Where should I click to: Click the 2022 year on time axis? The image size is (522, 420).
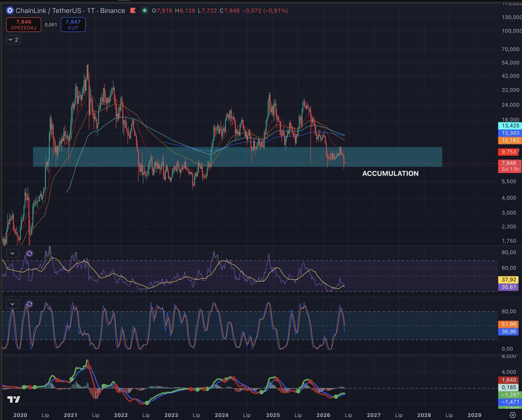121,415
